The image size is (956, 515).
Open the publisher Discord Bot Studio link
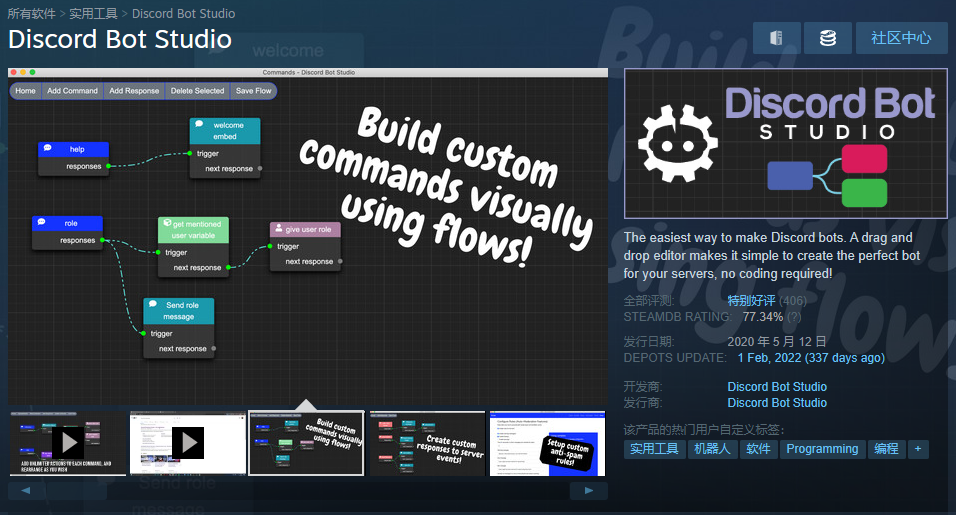tap(777, 402)
